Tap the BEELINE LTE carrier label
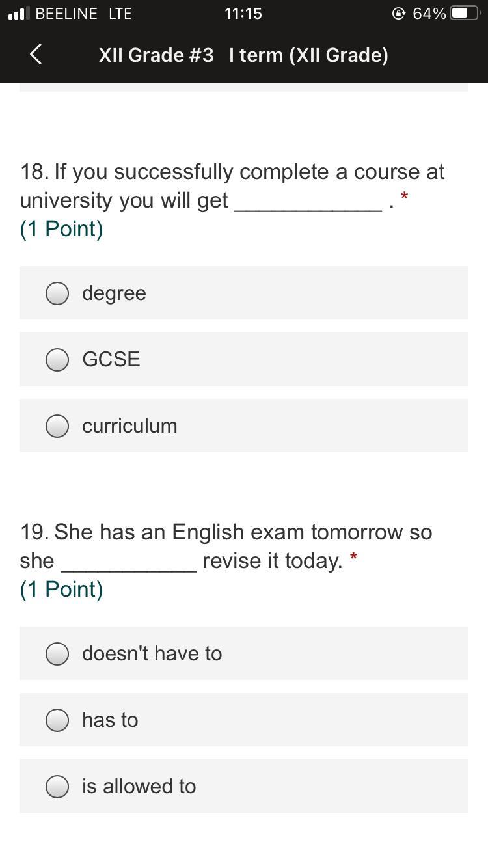The image size is (488, 868). coord(83,14)
